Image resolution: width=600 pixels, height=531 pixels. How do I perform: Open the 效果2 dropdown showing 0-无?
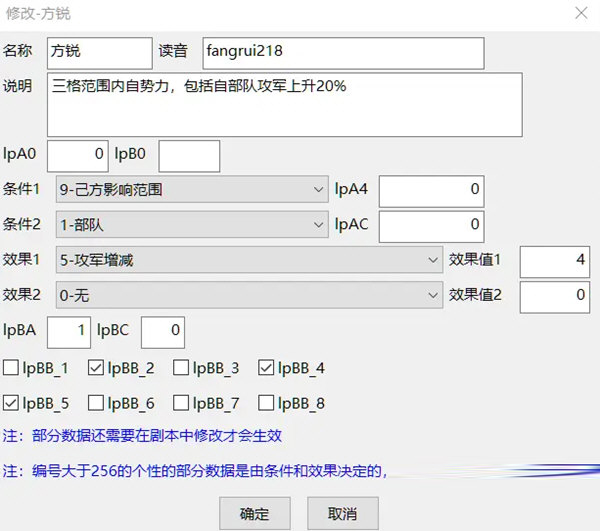point(249,295)
